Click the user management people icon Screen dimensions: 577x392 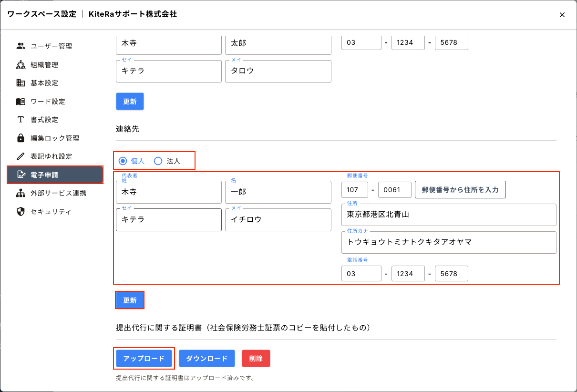pyautogui.click(x=21, y=46)
